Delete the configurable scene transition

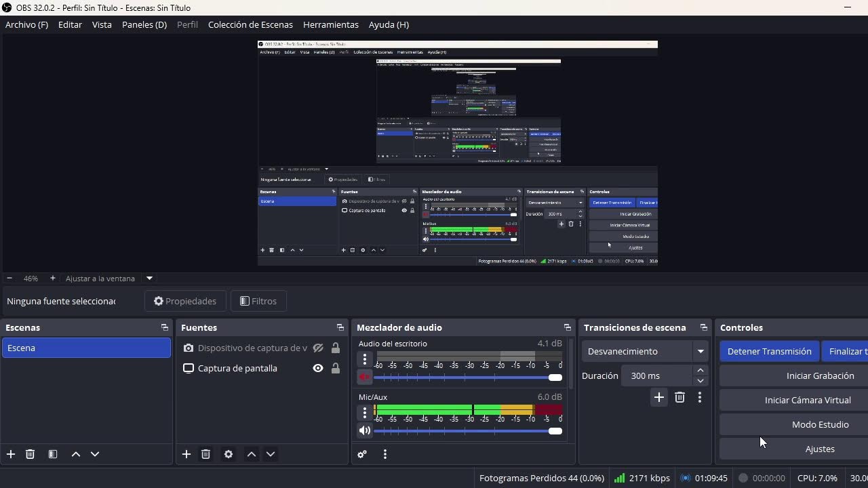679,397
